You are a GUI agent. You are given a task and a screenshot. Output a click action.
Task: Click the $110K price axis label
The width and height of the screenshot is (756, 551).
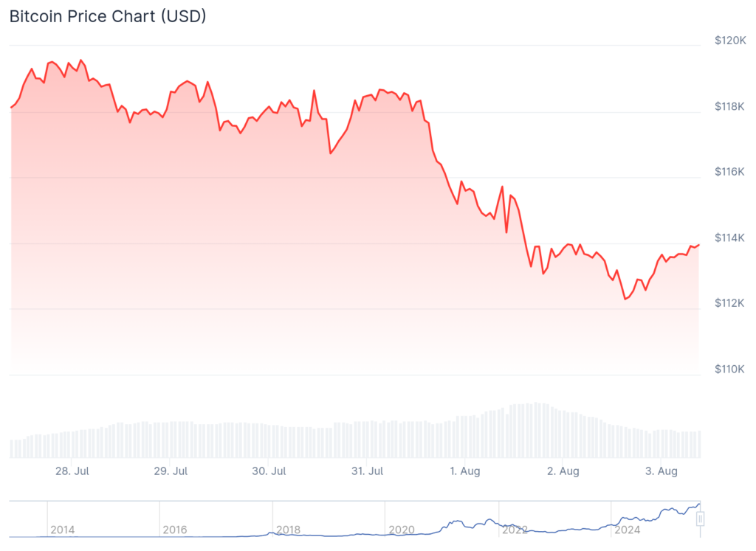pos(729,369)
